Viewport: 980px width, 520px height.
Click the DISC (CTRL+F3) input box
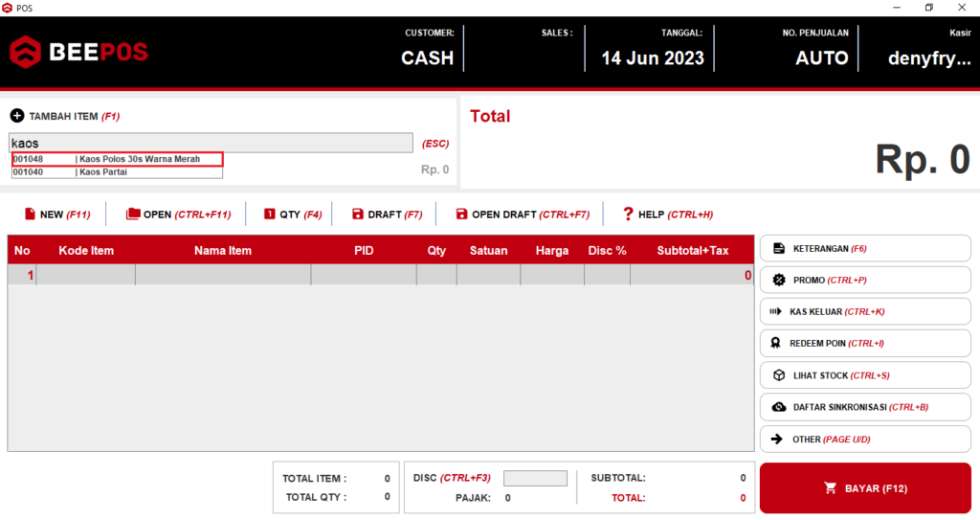click(535, 478)
